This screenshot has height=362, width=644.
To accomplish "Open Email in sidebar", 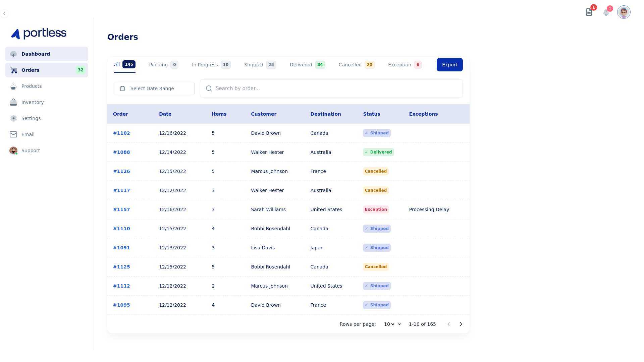I will [28, 134].
